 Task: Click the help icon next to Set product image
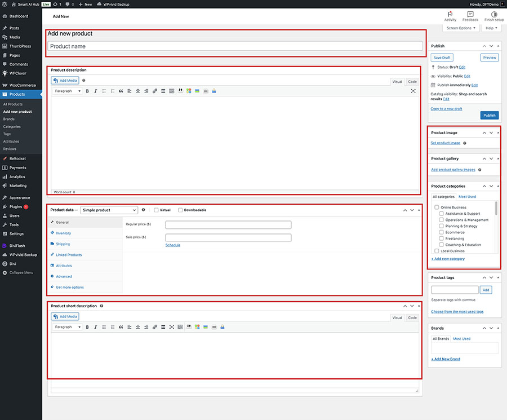tap(465, 143)
